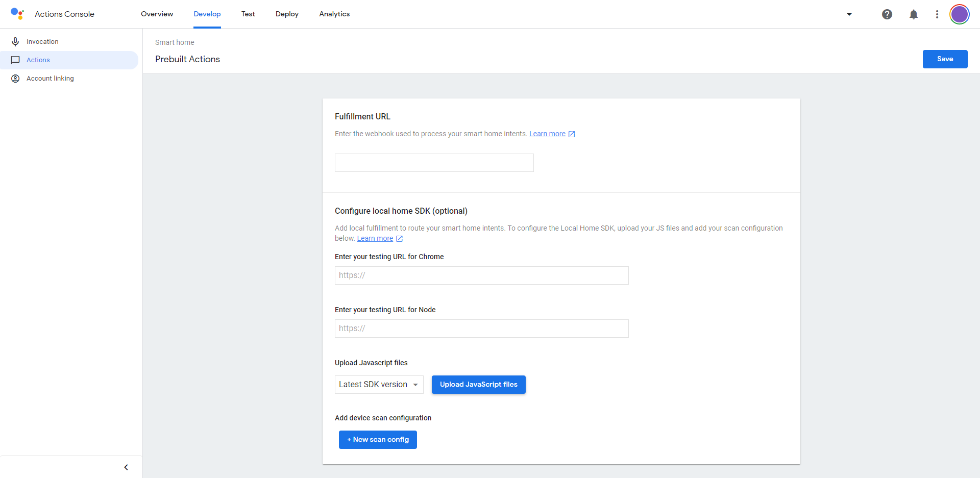Viewport: 980px width, 478px height.
Task: Open the notifications bell icon
Action: 914,14
